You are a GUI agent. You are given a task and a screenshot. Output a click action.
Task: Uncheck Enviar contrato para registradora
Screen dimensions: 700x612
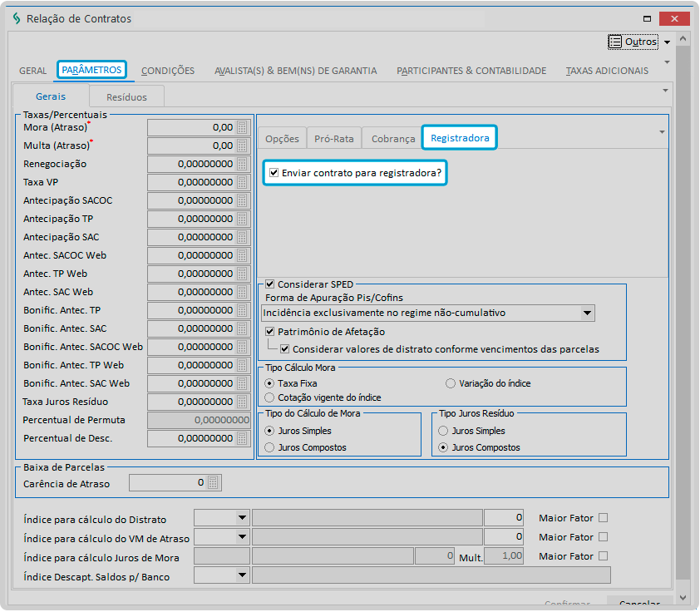click(274, 173)
